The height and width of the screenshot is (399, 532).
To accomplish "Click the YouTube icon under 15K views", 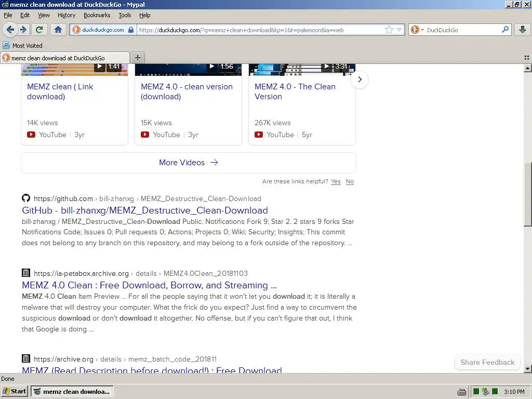I will tap(145, 135).
